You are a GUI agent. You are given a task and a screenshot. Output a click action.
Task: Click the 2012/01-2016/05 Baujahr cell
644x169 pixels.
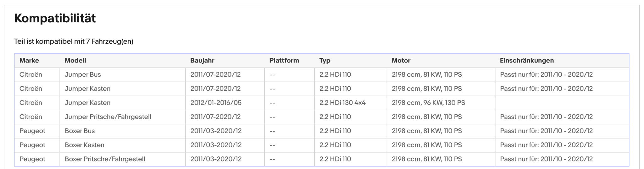[x=225, y=103]
